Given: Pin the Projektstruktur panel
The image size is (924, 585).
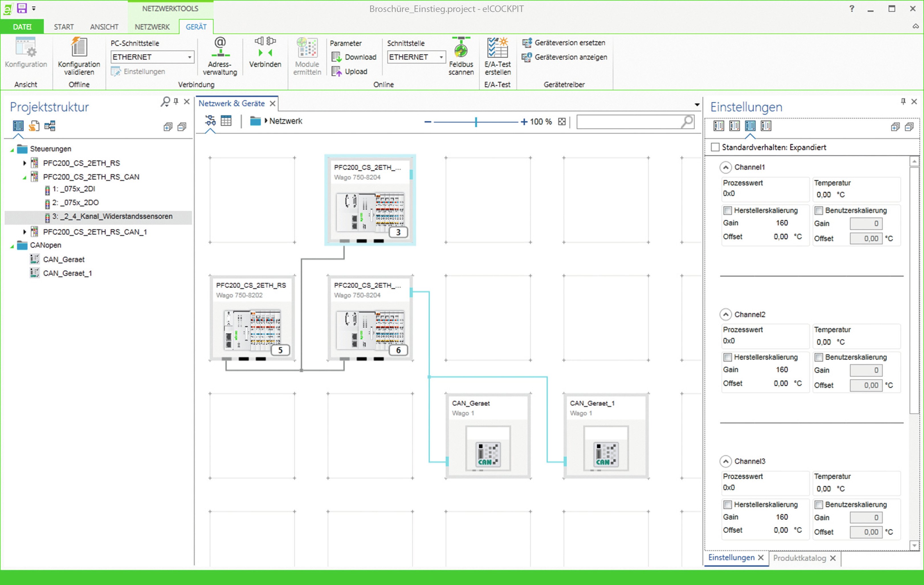Looking at the screenshot, I should (x=176, y=102).
